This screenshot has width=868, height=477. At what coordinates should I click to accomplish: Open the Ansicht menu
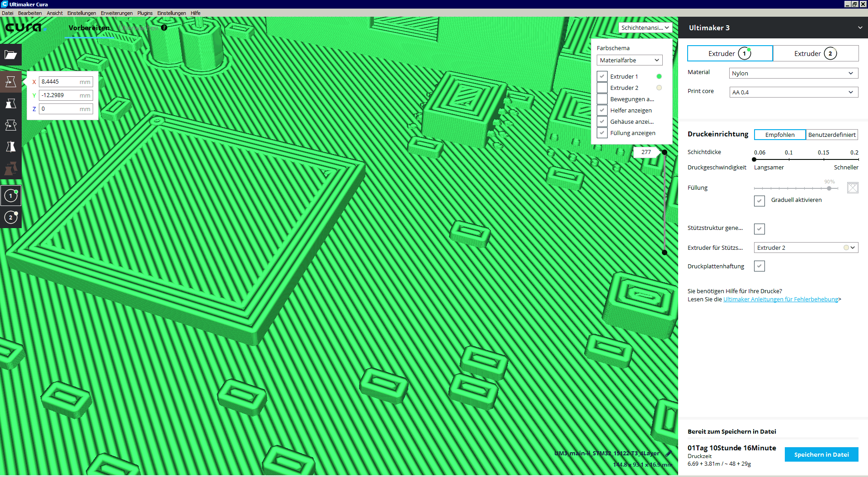coord(55,13)
